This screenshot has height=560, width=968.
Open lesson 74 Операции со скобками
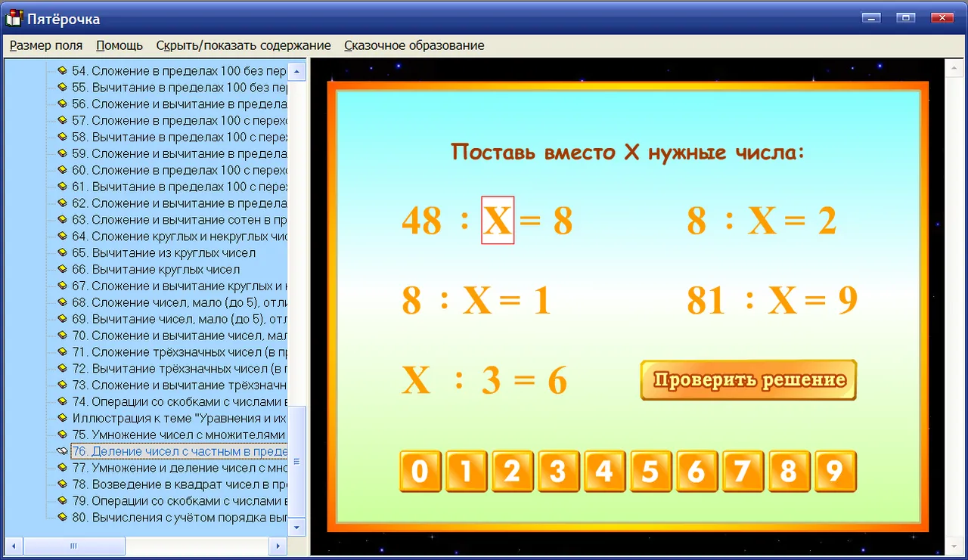(x=179, y=401)
